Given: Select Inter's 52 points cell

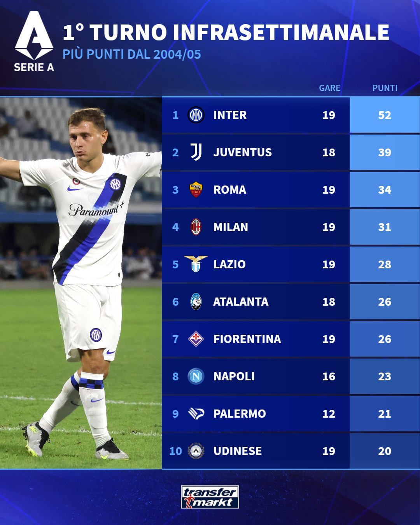Looking at the screenshot, I should [x=385, y=115].
